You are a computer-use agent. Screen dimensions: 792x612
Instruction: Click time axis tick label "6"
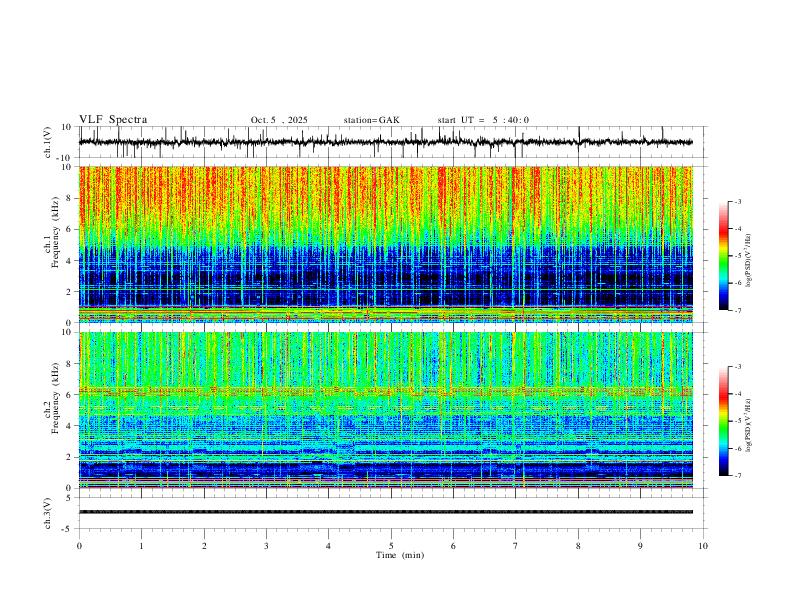coord(454,546)
